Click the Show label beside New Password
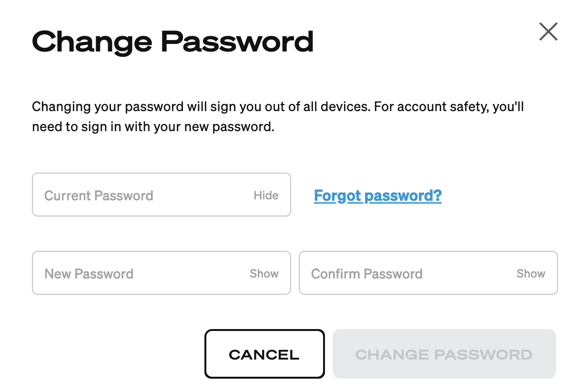This screenshot has height=392, width=588. [264, 273]
